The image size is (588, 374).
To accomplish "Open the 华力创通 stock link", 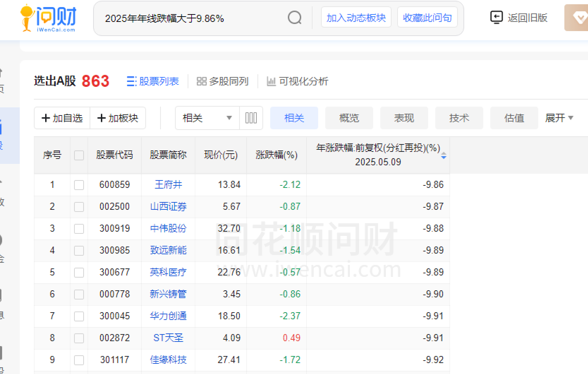I will pos(169,316).
